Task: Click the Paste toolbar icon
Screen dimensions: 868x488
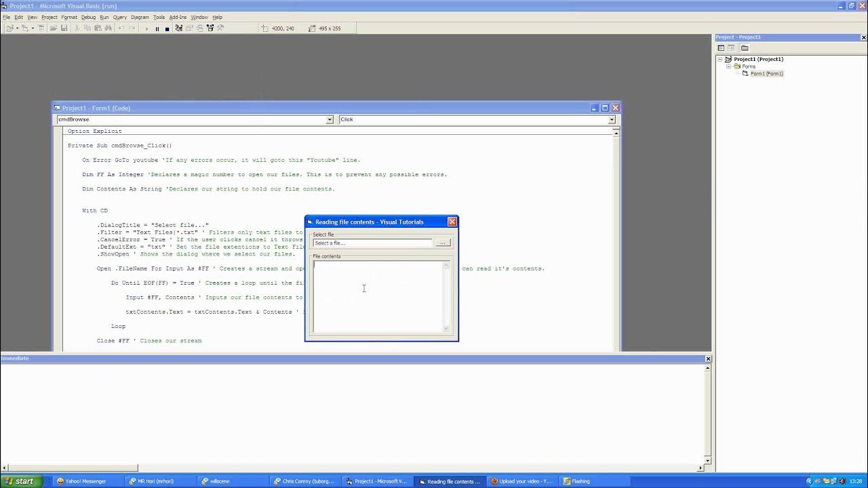Action: (98, 28)
